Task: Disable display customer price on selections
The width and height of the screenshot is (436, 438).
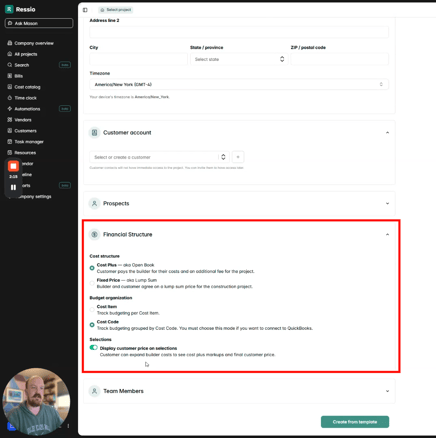Action: (x=94, y=348)
